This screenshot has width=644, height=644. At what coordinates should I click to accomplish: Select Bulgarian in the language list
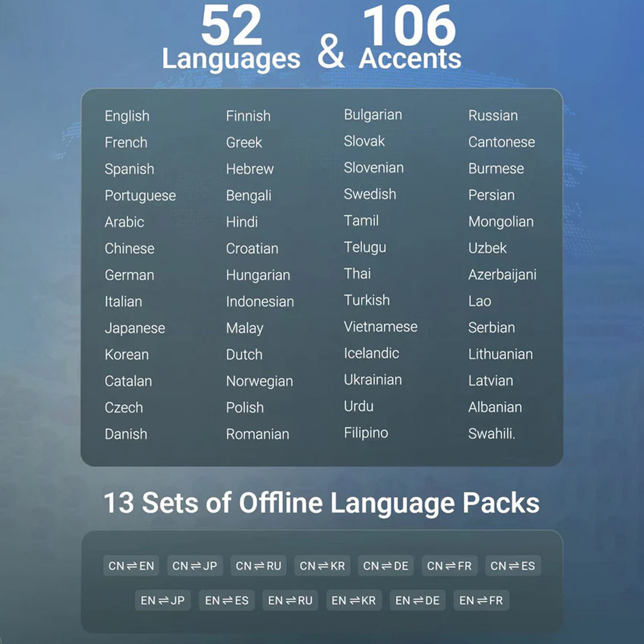(x=373, y=115)
